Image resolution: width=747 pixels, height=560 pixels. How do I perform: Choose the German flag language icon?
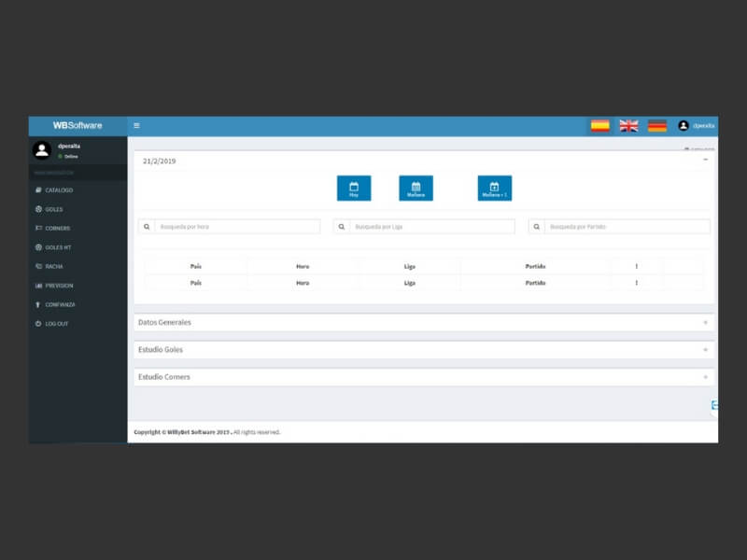pyautogui.click(x=657, y=126)
